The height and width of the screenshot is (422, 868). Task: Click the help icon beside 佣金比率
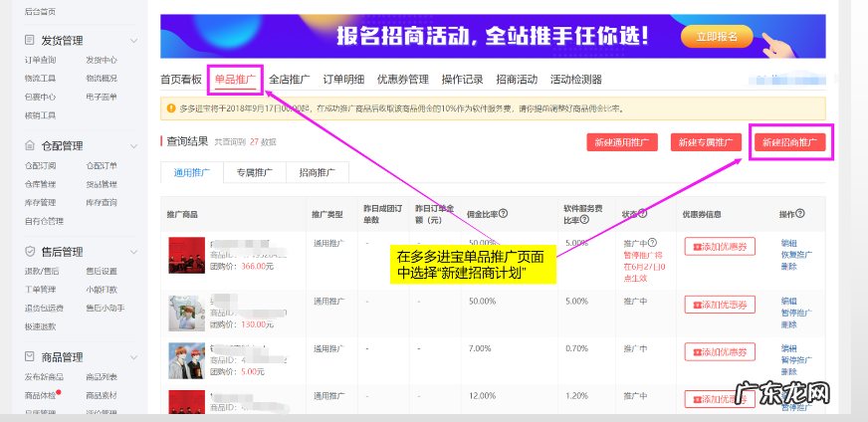pos(504,213)
